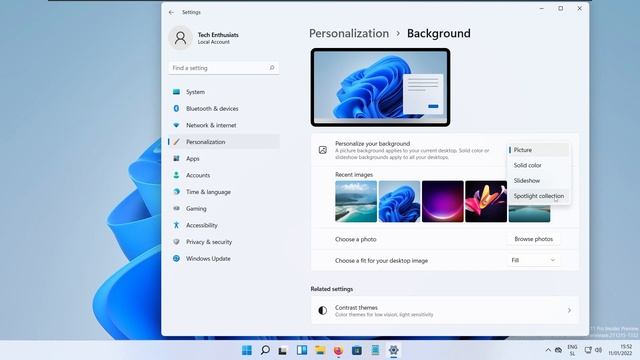Image resolution: width=640 pixels, height=360 pixels.
Task: Select Personalization in the sidebar
Action: pos(224,142)
